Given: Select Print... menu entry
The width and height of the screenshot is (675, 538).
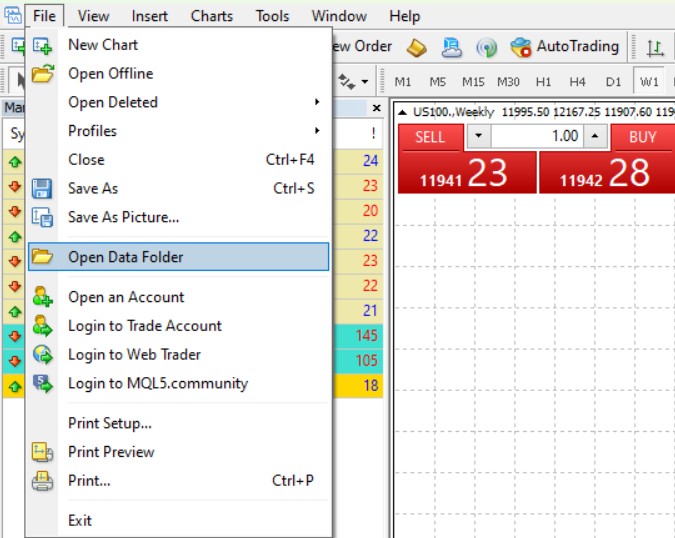Looking at the screenshot, I should pyautogui.click(x=178, y=481).
